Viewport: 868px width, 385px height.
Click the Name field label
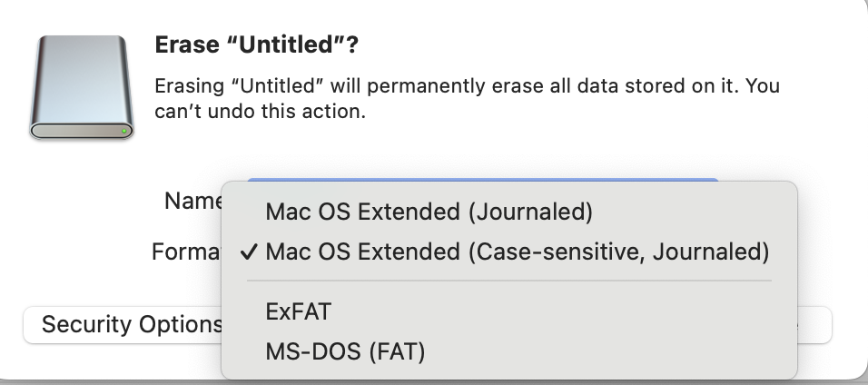[x=192, y=201]
